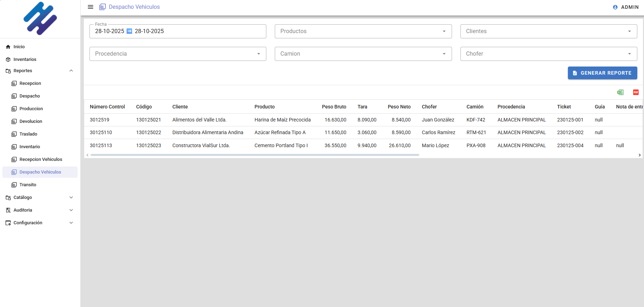Select the Chofer dropdown
This screenshot has width=644, height=307.
click(548, 54)
